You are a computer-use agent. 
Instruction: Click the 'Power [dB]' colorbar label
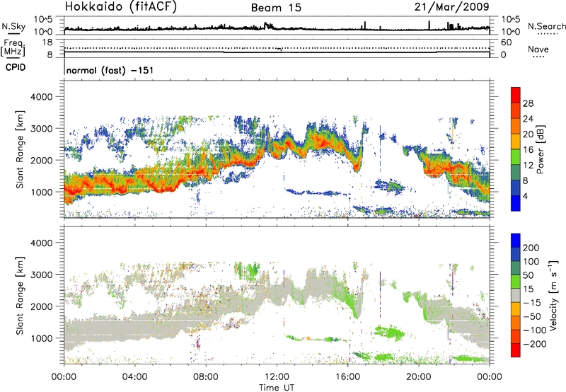540,149
